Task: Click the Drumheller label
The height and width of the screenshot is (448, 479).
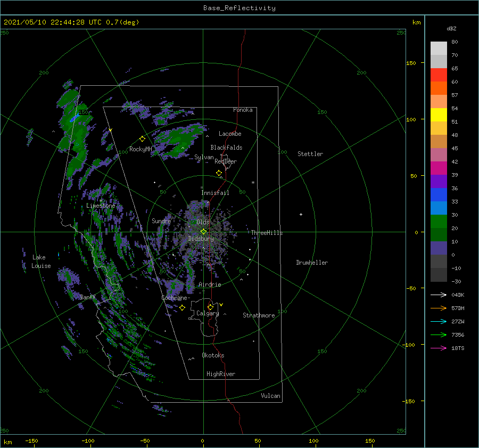Action: click(312, 263)
